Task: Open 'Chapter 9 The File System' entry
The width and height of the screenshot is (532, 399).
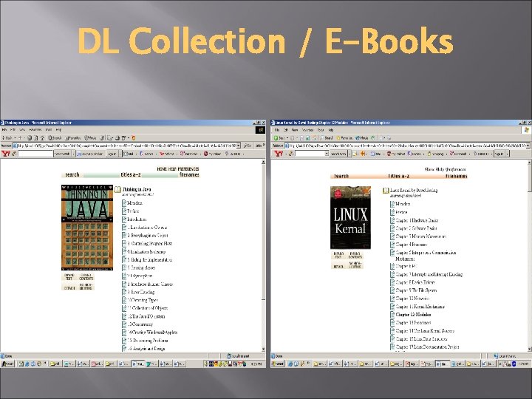Action: click(416, 290)
